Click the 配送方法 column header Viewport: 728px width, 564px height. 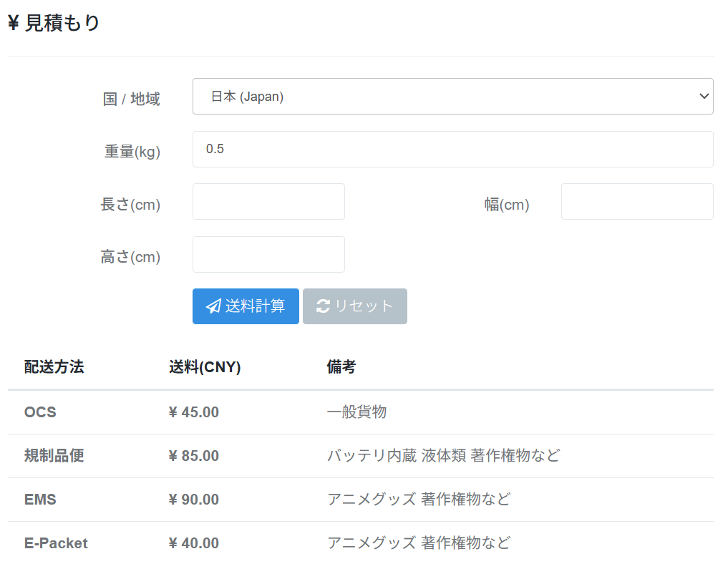(x=54, y=367)
